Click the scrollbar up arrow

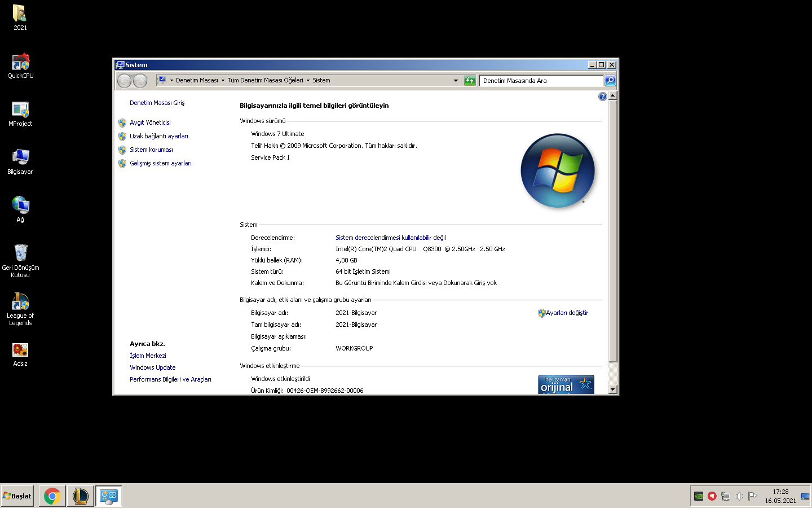coord(613,96)
